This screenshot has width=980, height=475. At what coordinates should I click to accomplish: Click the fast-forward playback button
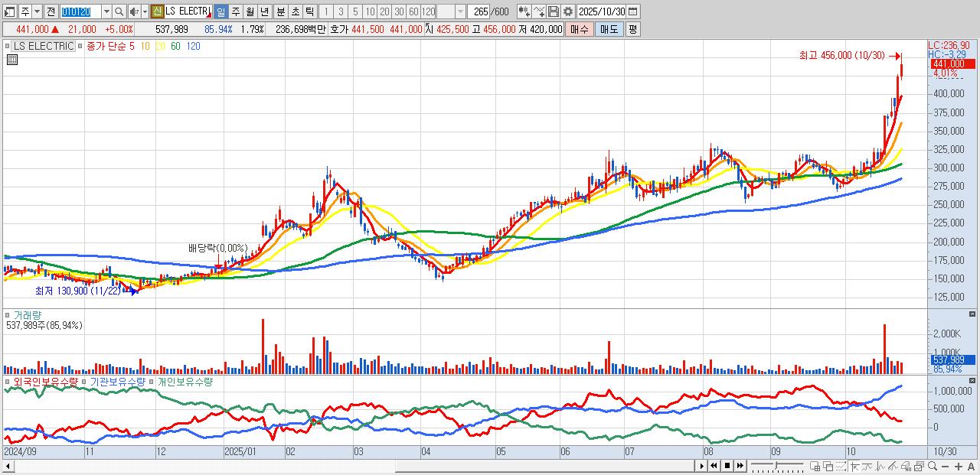(740, 466)
